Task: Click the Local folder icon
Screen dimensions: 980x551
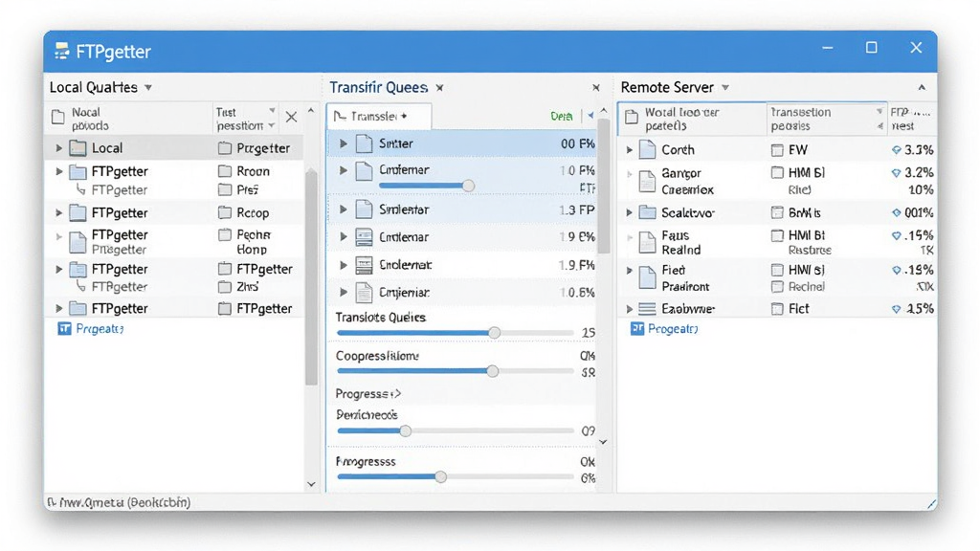Action: tap(78, 148)
